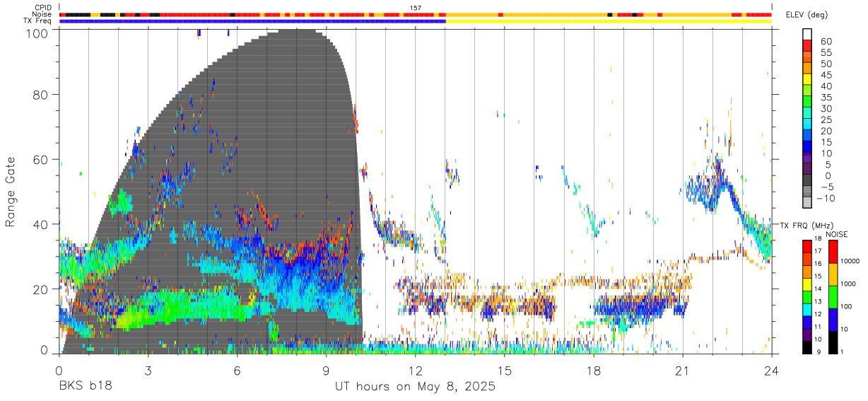Viewport: 868px width, 401px height.
Task: Click the white top segment of ELEV color bar
Action: point(807,35)
